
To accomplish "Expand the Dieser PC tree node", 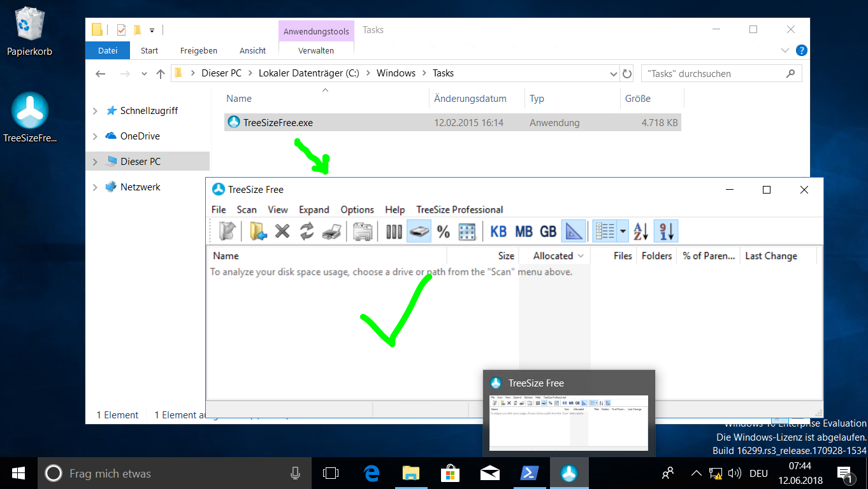I will [95, 162].
